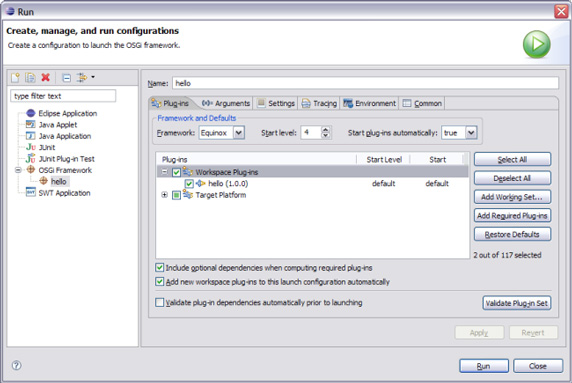Click the Start level value field

click(x=311, y=133)
